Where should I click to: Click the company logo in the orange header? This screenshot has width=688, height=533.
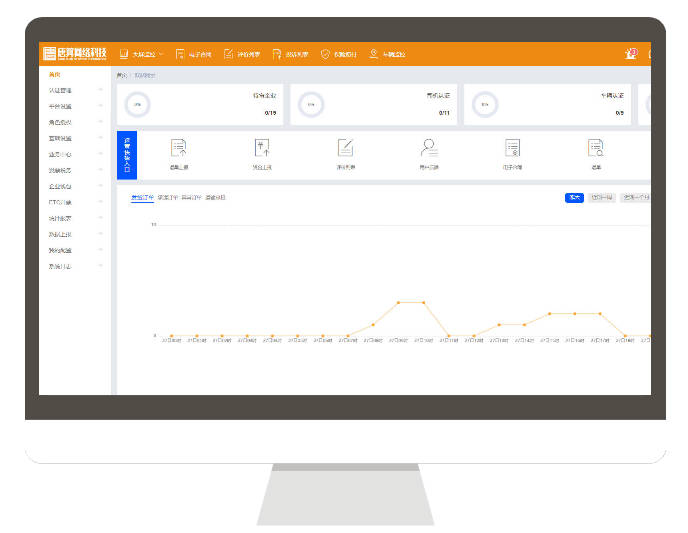[75, 54]
